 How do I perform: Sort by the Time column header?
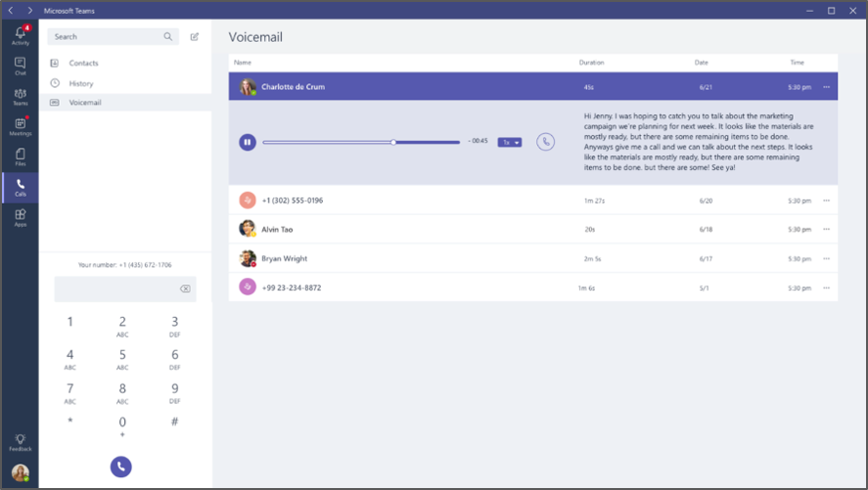point(798,63)
